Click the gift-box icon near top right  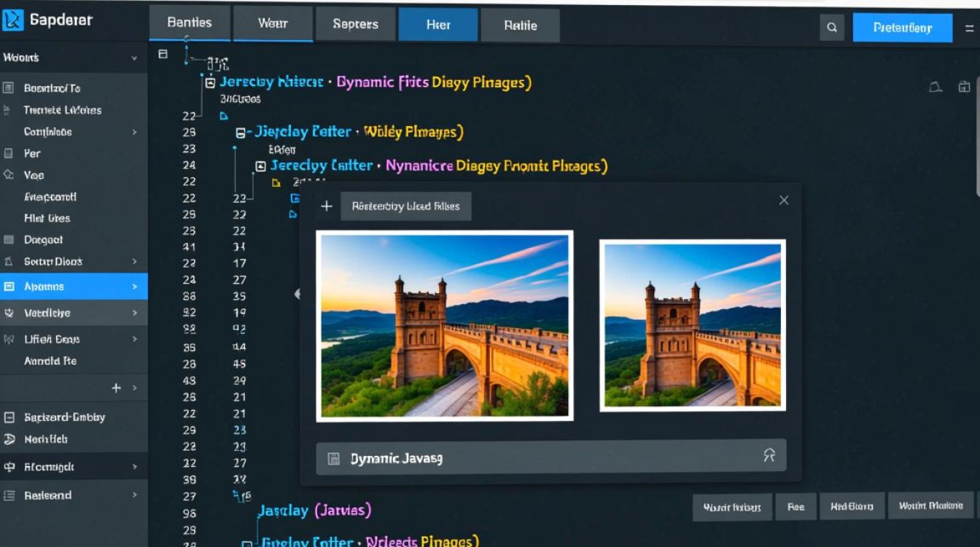(x=964, y=88)
